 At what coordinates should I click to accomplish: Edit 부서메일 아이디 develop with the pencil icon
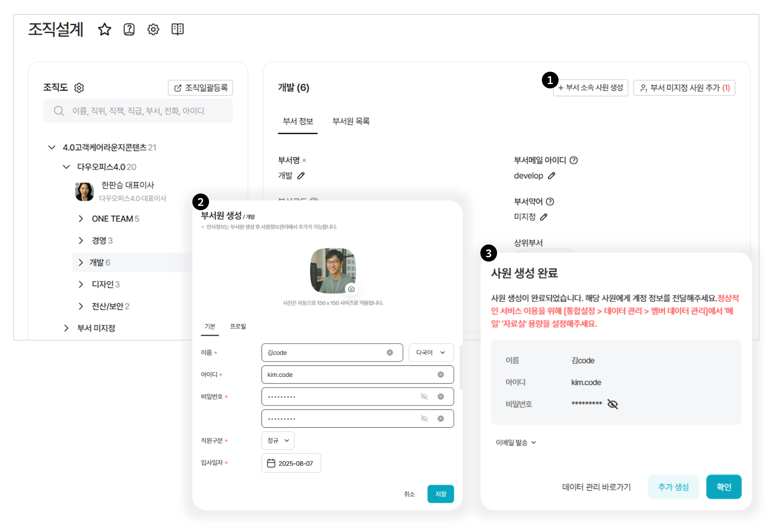552,176
